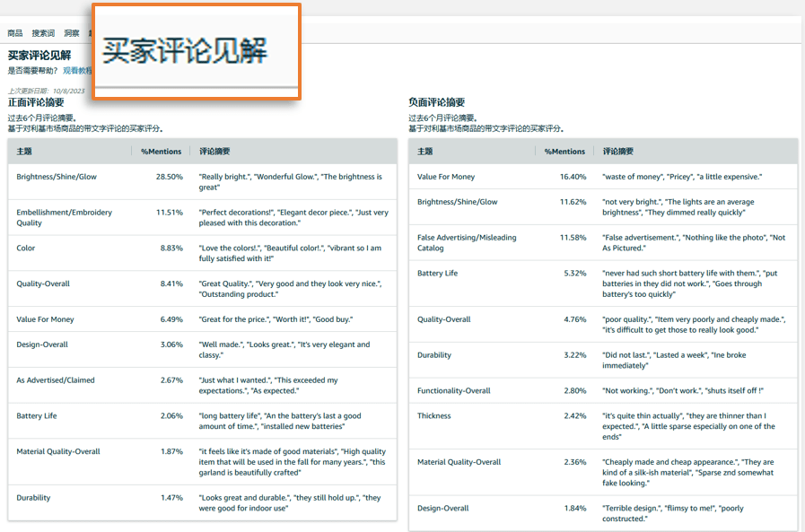The height and width of the screenshot is (532, 805).
Task: Click the 10/8/2023 last-updated date
Action: (69, 91)
